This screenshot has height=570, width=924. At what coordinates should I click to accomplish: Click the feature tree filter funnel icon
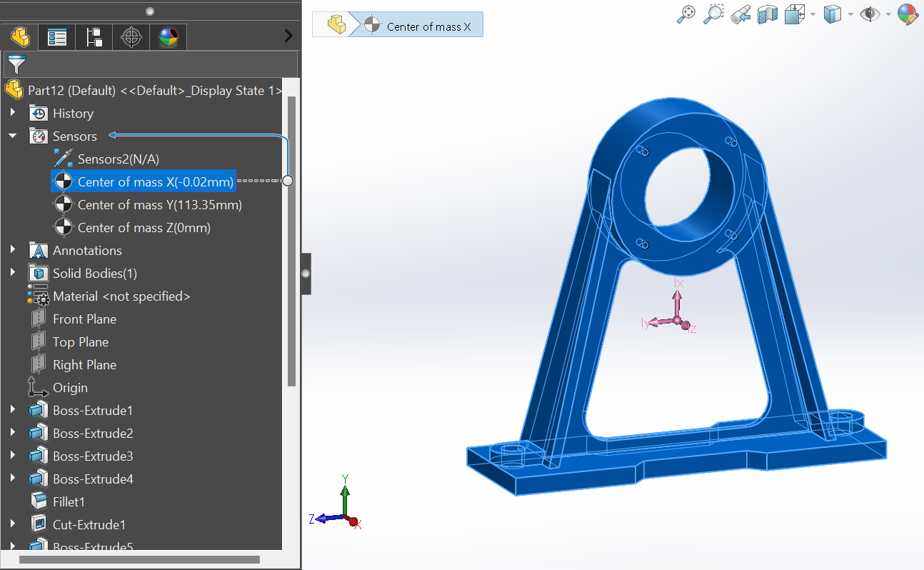coord(17,64)
